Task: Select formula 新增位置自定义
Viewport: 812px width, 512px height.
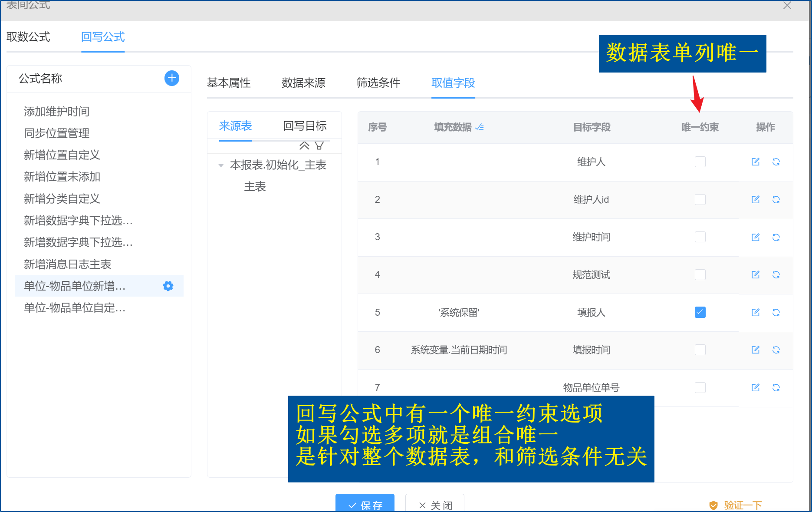Action: tap(62, 155)
